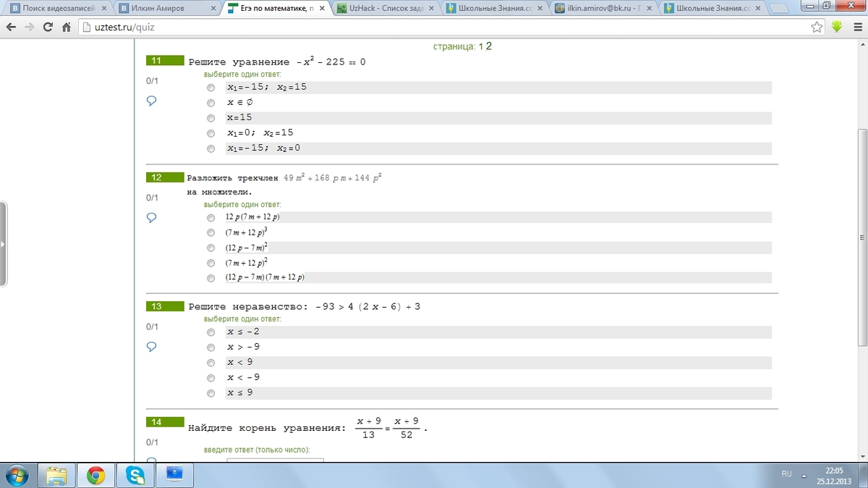The width and height of the screenshot is (868, 488).
Task: Click the scrollbar up arrow
Action: point(861,46)
